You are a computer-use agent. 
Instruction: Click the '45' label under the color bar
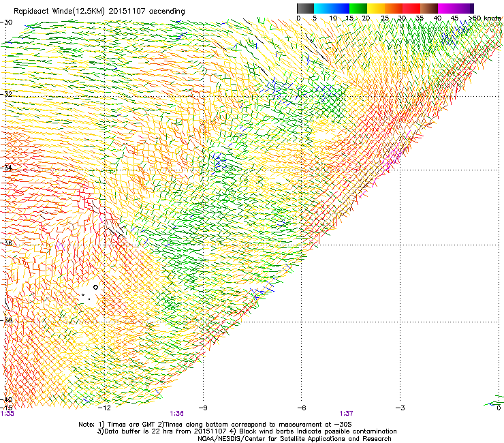[x=454, y=18]
